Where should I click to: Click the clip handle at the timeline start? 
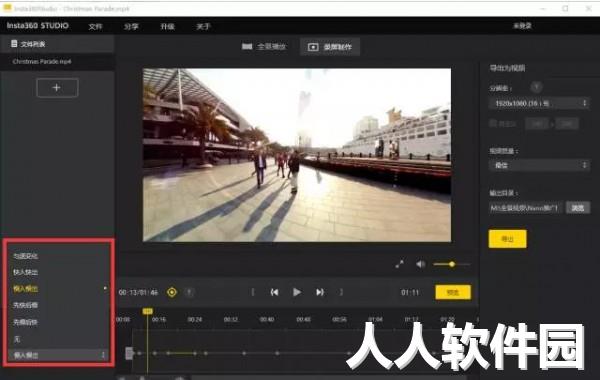pos(129,353)
